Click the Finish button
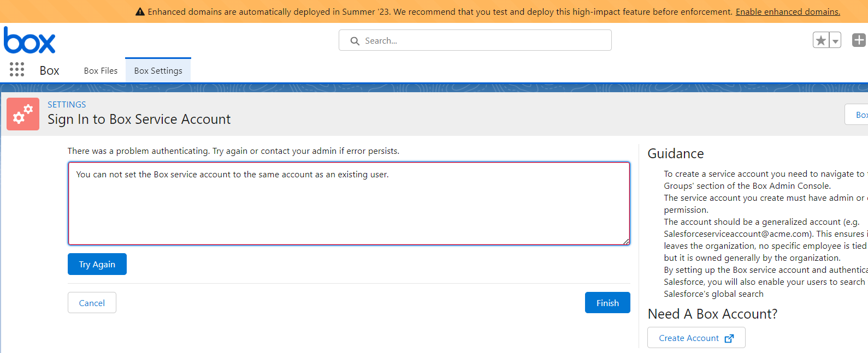868x353 pixels. (607, 303)
